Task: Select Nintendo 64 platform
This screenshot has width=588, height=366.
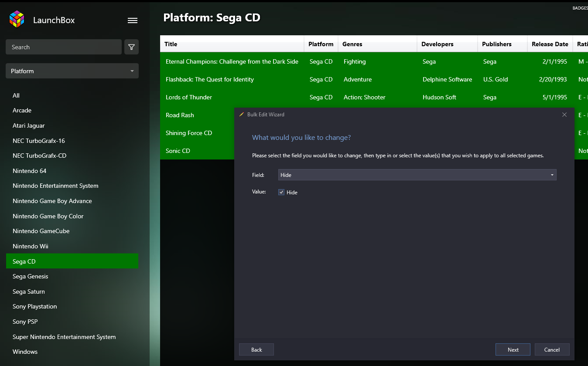Action: (72, 171)
